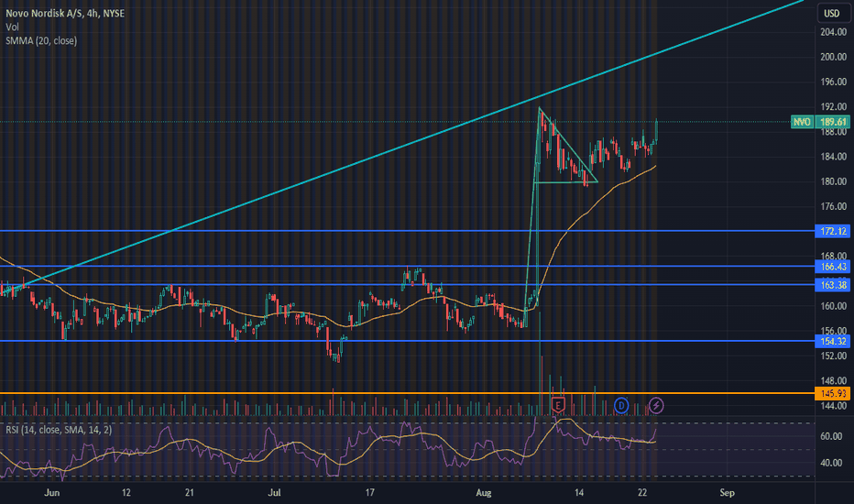Click the 200.00 price scale value

click(833, 57)
